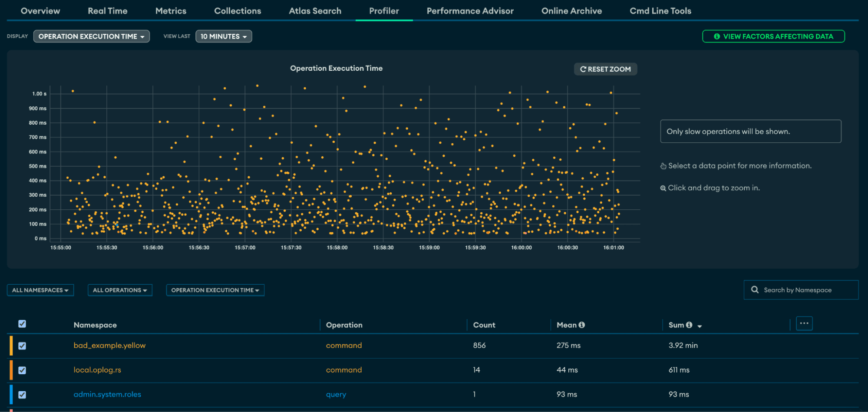Screen dimensions: 868x412
Task: Open the local.oplog.rs namespace link
Action: [97, 370]
